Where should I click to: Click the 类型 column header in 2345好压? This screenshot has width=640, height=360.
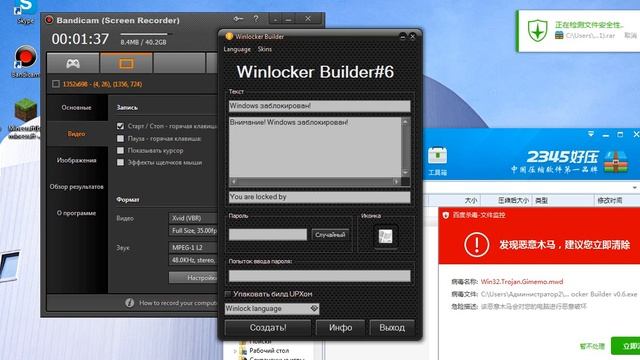click(542, 200)
